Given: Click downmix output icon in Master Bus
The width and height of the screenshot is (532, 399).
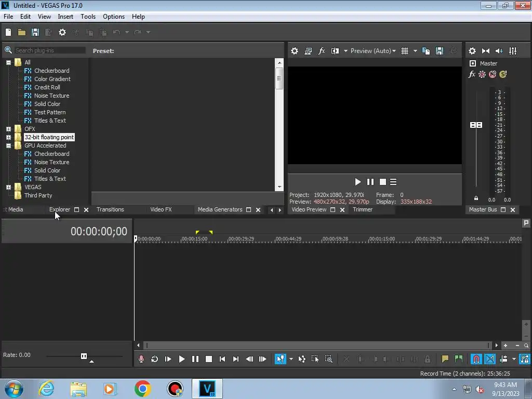Looking at the screenshot, I should tap(486, 51).
